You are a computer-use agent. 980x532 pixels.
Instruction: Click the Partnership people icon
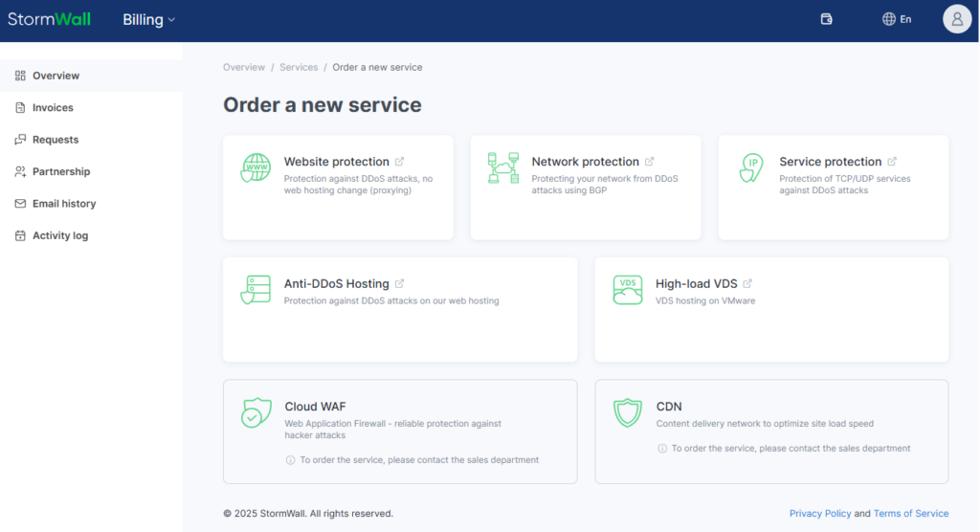tap(20, 171)
